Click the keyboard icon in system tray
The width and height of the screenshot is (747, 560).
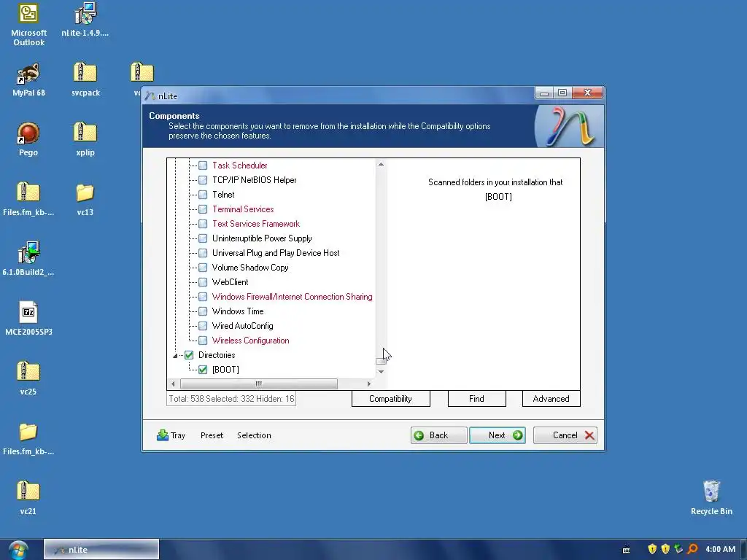(x=627, y=550)
